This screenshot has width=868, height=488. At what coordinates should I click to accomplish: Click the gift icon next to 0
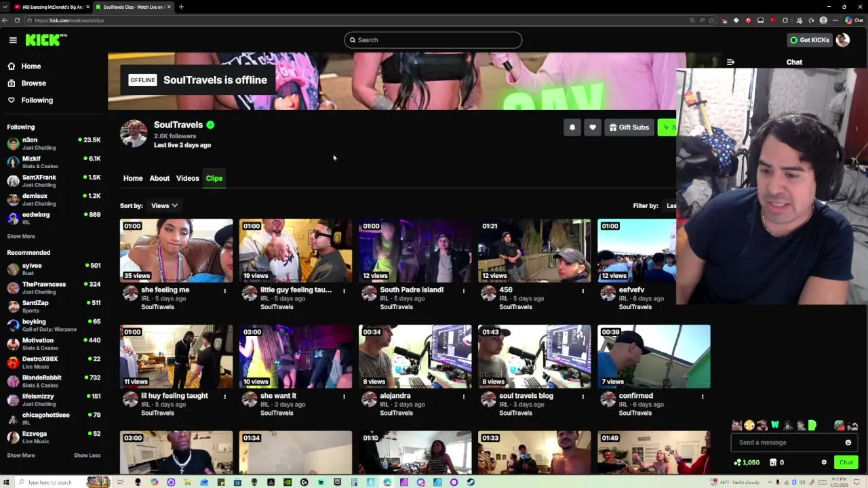click(772, 462)
